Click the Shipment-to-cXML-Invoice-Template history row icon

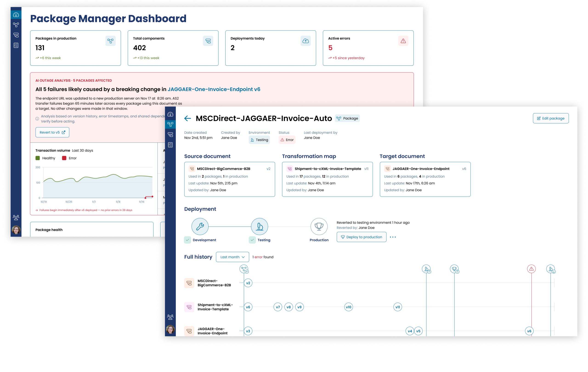pos(189,307)
